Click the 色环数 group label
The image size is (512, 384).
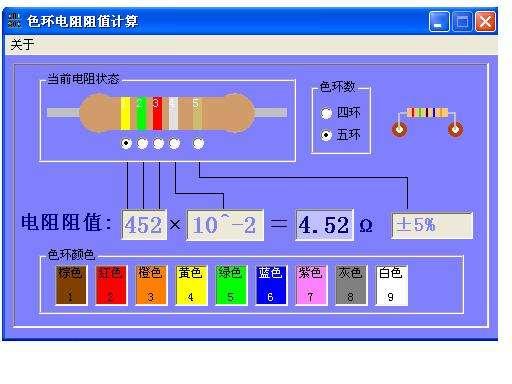click(x=337, y=87)
